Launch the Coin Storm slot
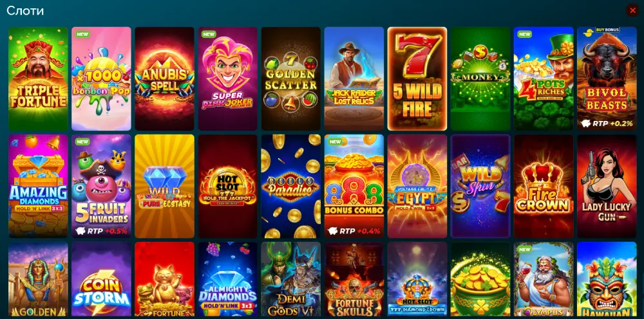The height and width of the screenshot is (319, 644). (102, 279)
